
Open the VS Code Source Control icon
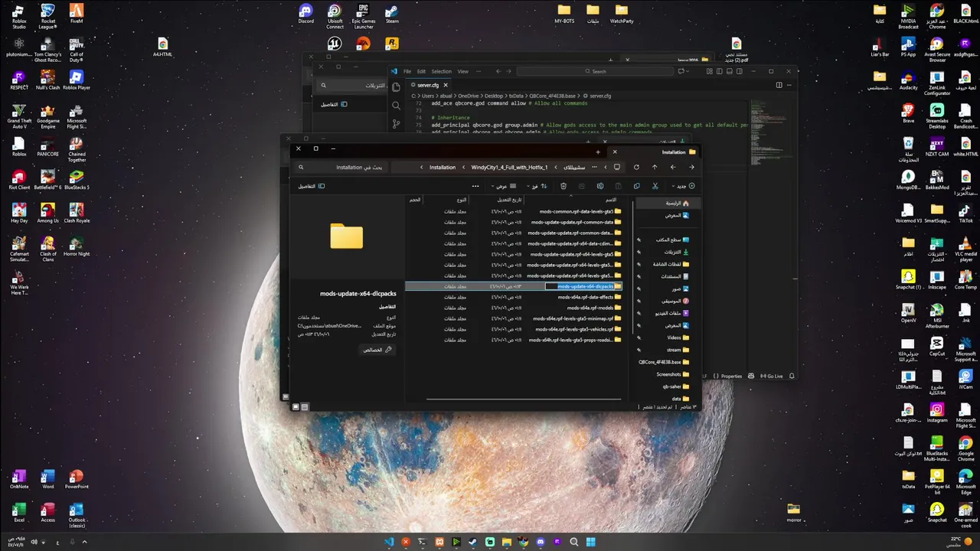coord(396,123)
